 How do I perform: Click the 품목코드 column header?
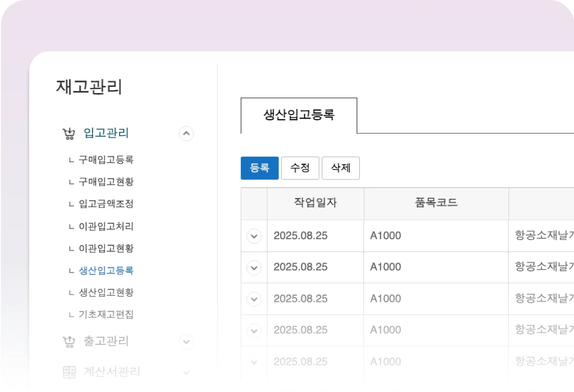pos(436,203)
